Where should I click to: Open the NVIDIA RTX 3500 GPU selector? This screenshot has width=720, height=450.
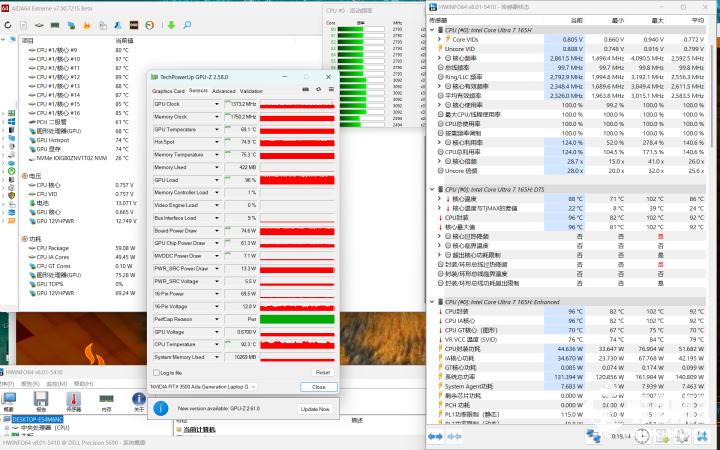coord(203,387)
